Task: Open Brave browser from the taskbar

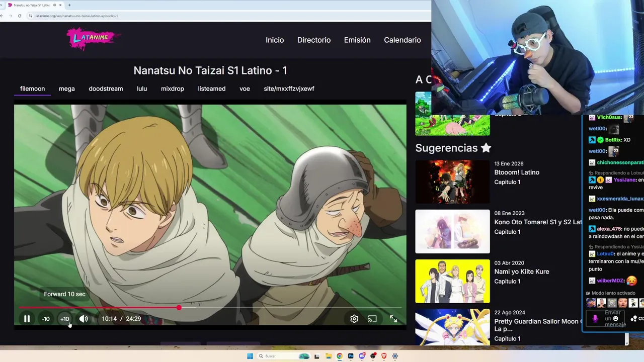Action: tap(384, 356)
